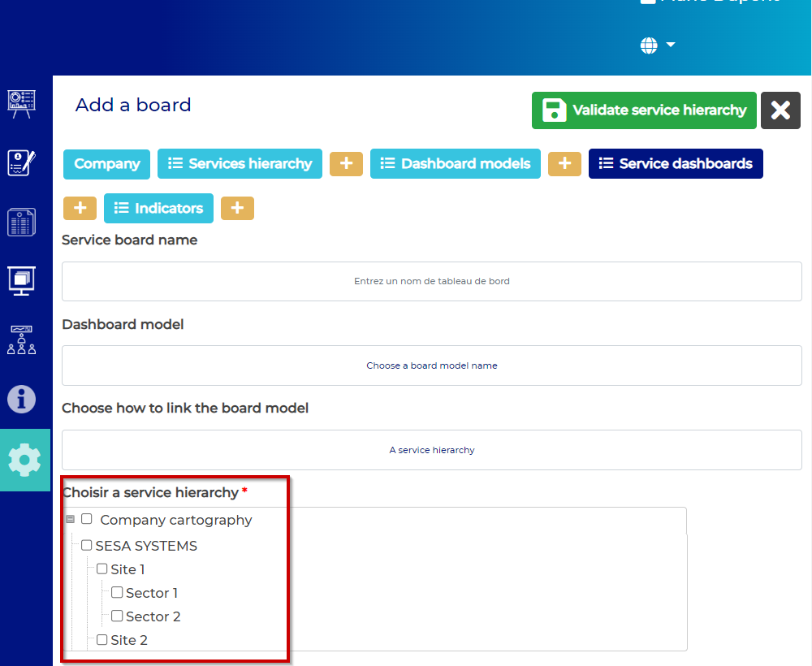Select the Site 2 checkbox
The height and width of the screenshot is (666, 812).
(102, 640)
